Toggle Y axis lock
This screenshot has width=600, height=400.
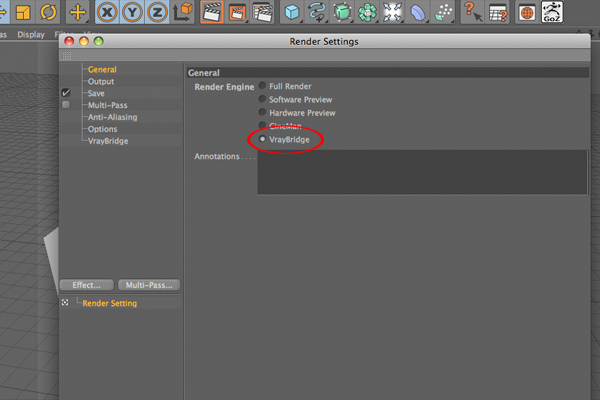(132, 12)
